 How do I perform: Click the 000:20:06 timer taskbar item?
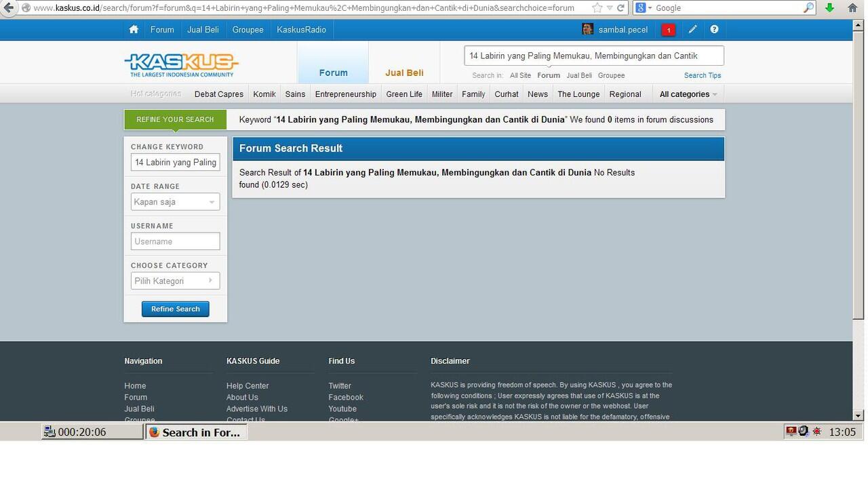coord(92,432)
